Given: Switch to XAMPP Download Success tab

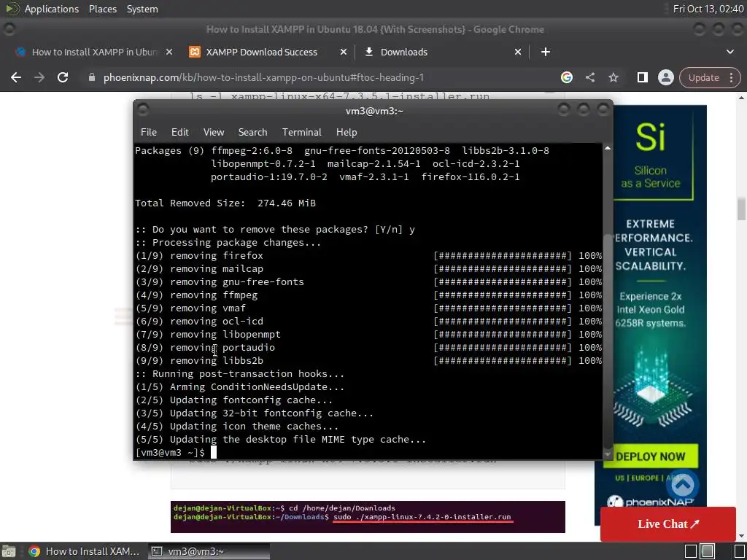Looking at the screenshot, I should (x=262, y=52).
